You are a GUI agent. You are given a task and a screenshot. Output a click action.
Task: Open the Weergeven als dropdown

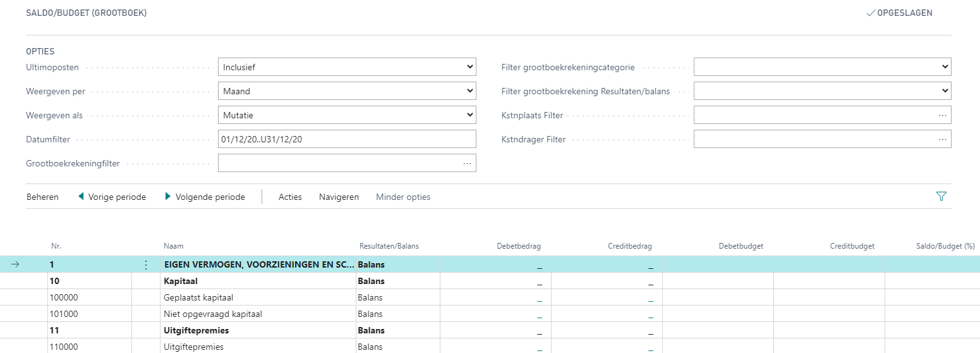[x=346, y=115]
